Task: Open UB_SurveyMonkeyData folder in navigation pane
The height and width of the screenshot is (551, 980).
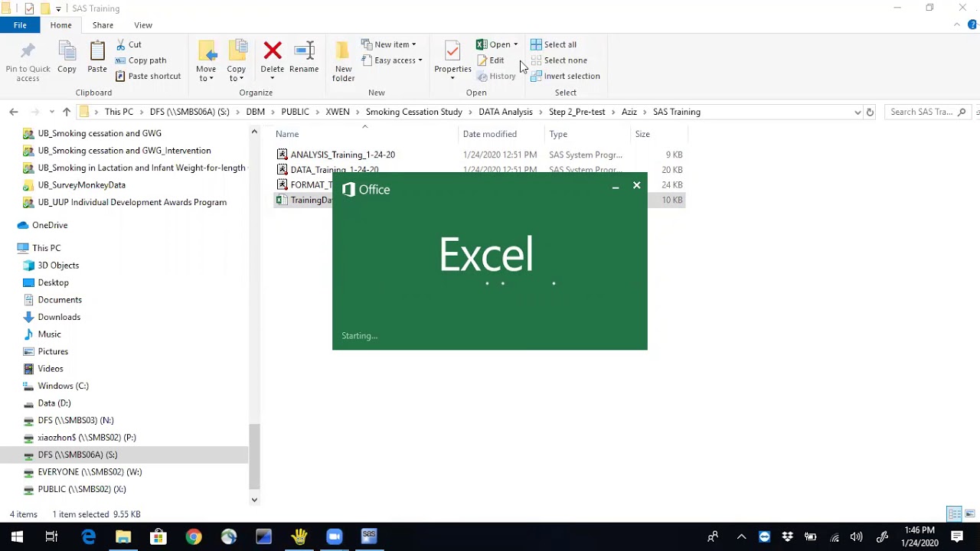Action: (x=82, y=185)
